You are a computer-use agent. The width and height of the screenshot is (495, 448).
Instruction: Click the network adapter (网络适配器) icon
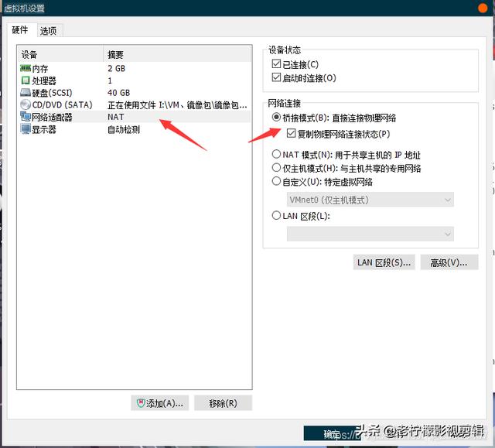click(x=26, y=117)
